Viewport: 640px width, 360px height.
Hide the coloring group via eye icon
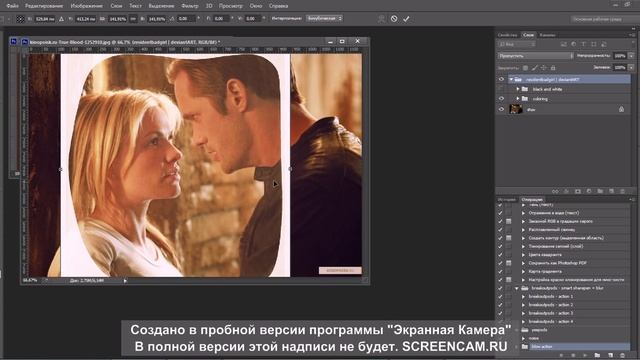click(501, 99)
